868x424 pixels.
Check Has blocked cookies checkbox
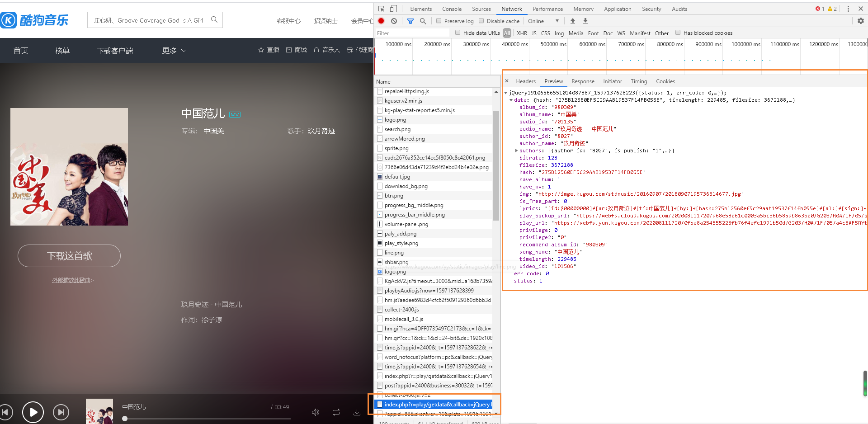click(678, 33)
